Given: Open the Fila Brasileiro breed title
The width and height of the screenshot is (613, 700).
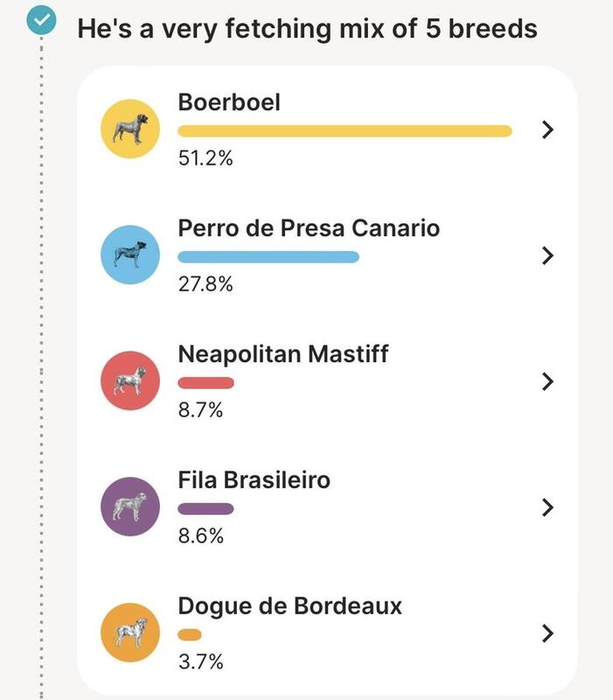Looking at the screenshot, I should (x=254, y=479).
